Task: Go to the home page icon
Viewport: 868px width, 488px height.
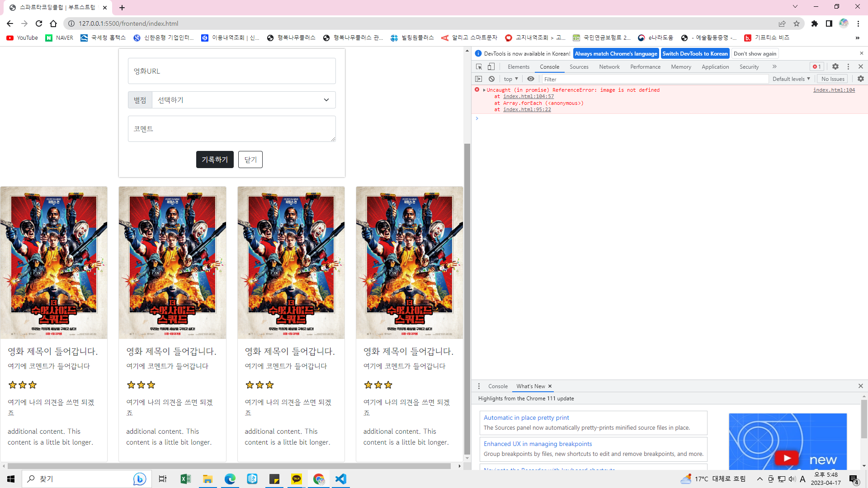Action: click(53, 23)
